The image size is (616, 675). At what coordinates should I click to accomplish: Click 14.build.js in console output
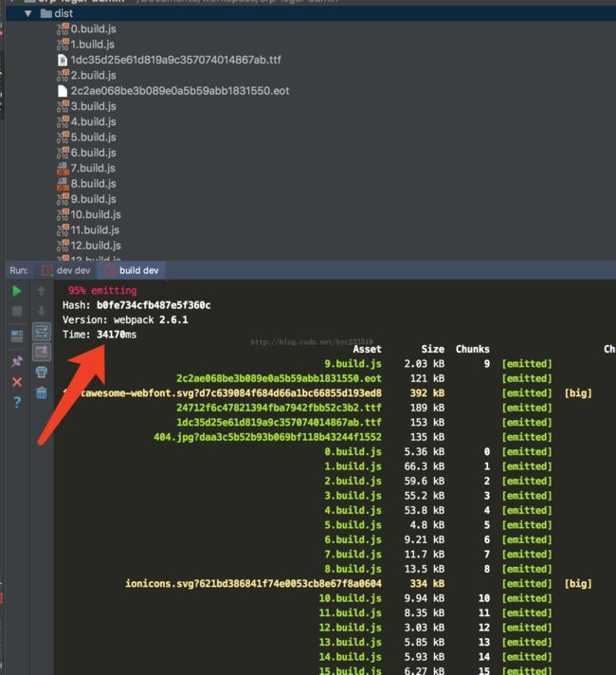[350, 656]
